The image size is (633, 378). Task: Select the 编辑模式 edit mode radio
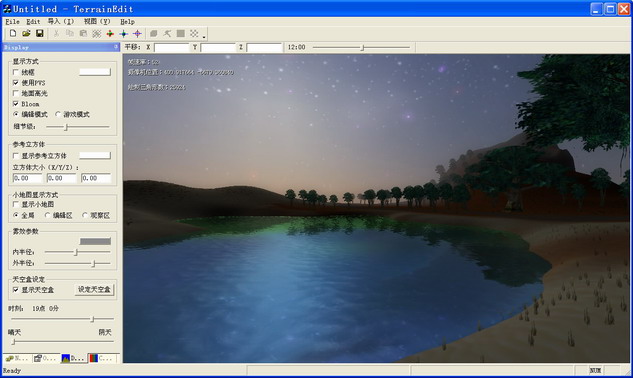[x=16, y=114]
